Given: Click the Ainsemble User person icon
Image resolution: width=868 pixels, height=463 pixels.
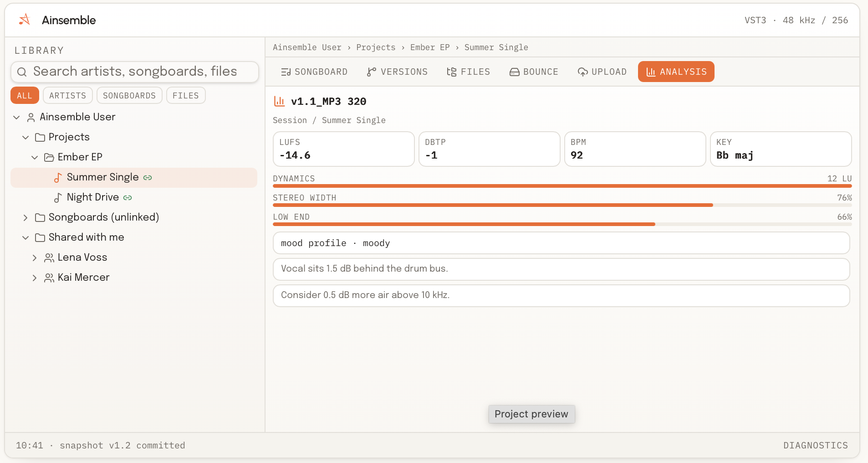Looking at the screenshot, I should pos(31,117).
